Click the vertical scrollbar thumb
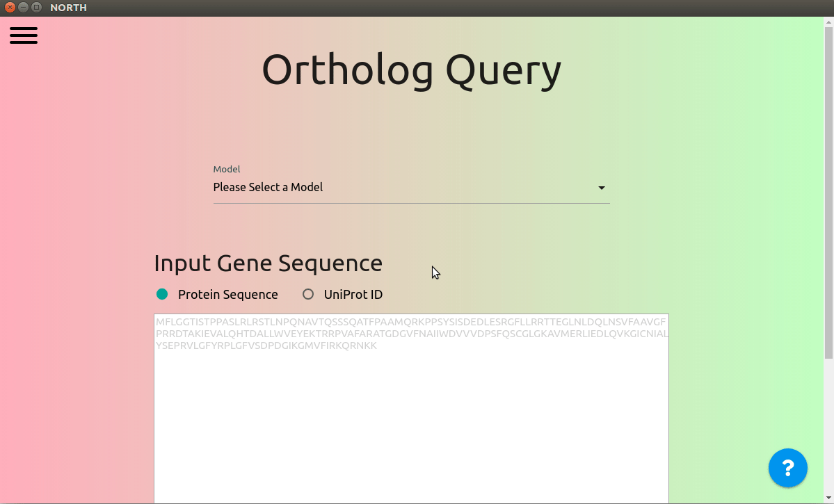The height and width of the screenshot is (504, 834). click(828, 193)
